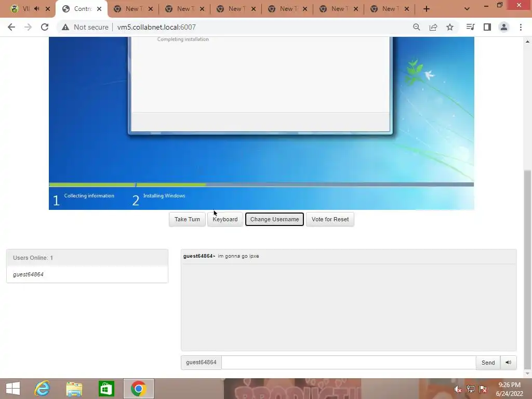The image size is (532, 399).
Task: Share this page via share icon
Action: (x=433, y=27)
